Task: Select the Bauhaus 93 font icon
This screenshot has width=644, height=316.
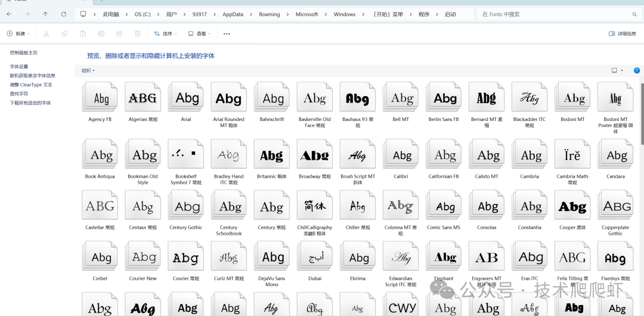Action: click(x=358, y=97)
